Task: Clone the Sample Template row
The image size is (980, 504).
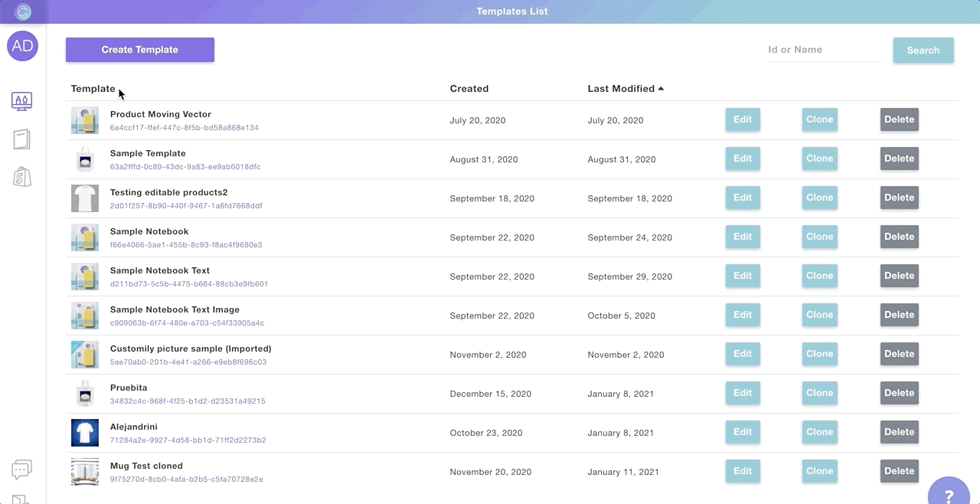Action: point(819,159)
